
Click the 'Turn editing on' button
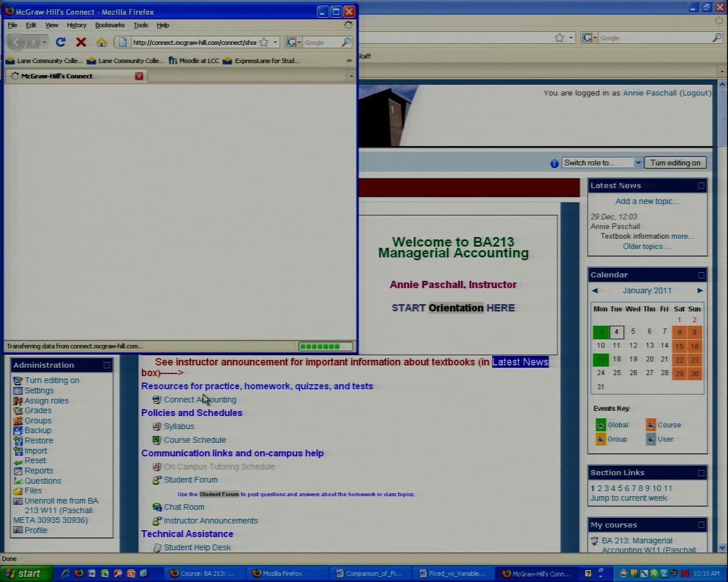point(675,163)
